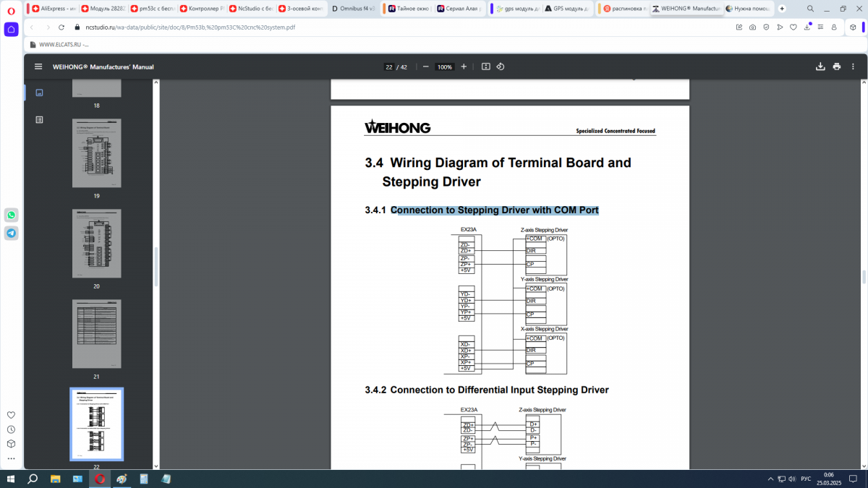The image size is (868, 488).
Task: Search tabs with magnifier icon
Action: coord(809,9)
